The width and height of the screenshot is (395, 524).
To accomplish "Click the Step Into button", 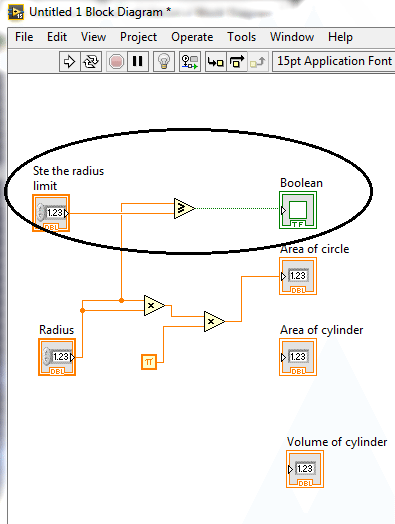I will pyautogui.click(x=216, y=61).
